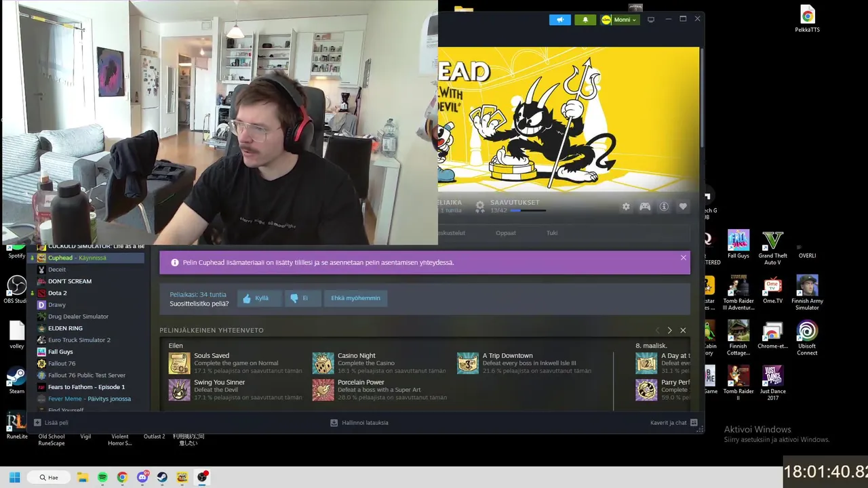Choose Ehkä myöhemmin button
This screenshot has width=868, height=488.
pos(355,298)
